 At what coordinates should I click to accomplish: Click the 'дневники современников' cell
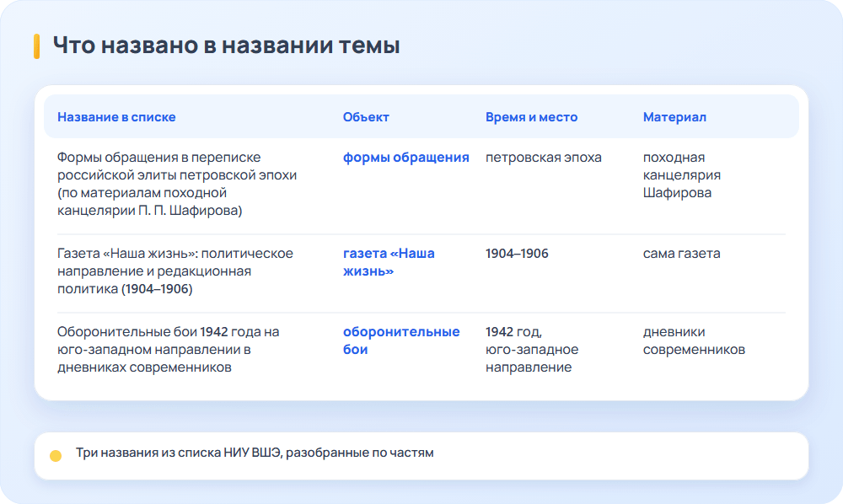point(694,340)
